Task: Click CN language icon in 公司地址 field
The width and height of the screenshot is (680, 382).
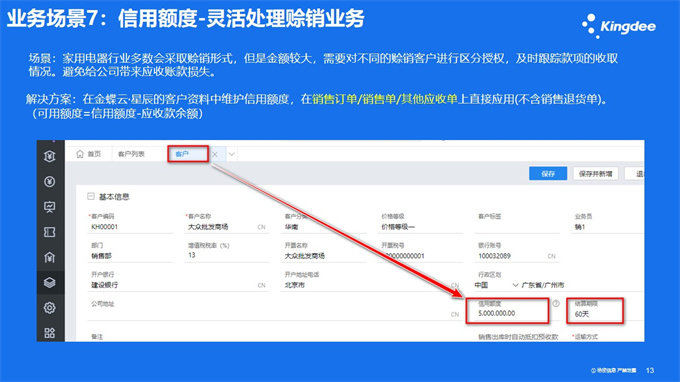Action: click(x=454, y=314)
